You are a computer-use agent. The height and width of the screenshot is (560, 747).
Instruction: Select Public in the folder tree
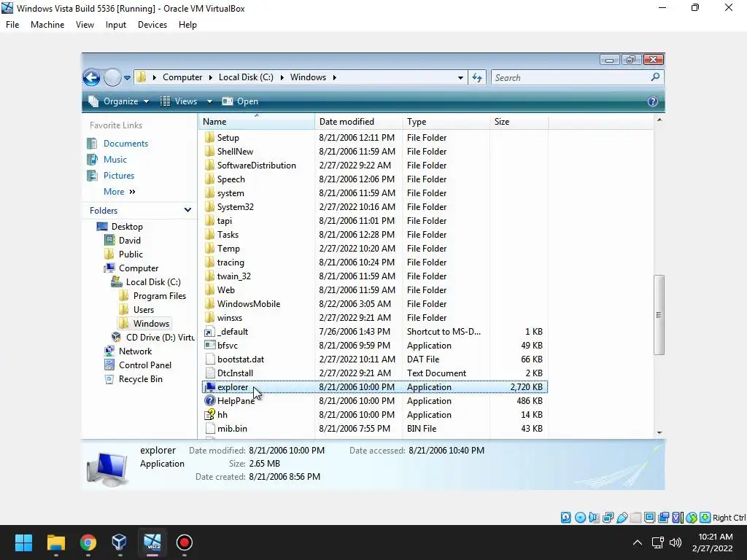point(131,254)
